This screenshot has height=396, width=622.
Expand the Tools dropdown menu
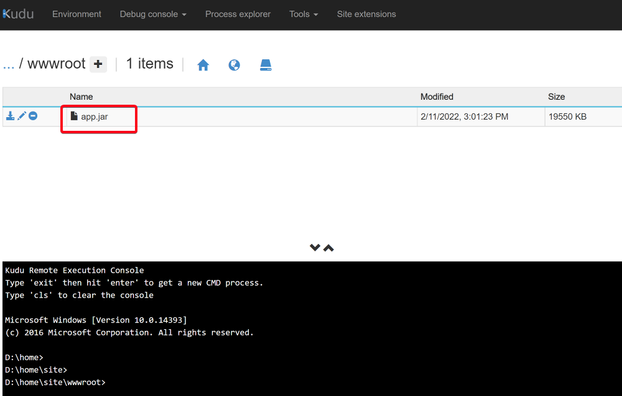[303, 14]
